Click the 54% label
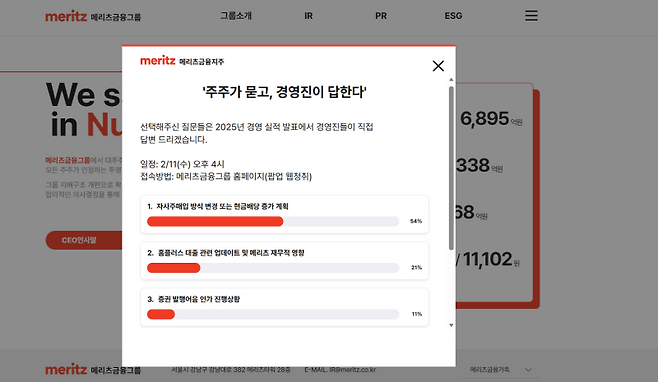 pos(416,221)
